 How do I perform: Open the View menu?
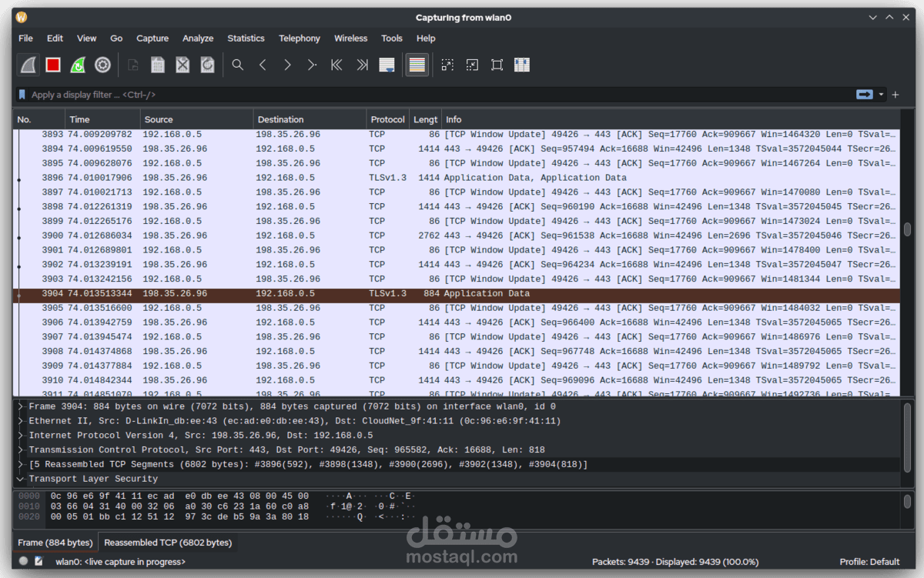pos(87,38)
